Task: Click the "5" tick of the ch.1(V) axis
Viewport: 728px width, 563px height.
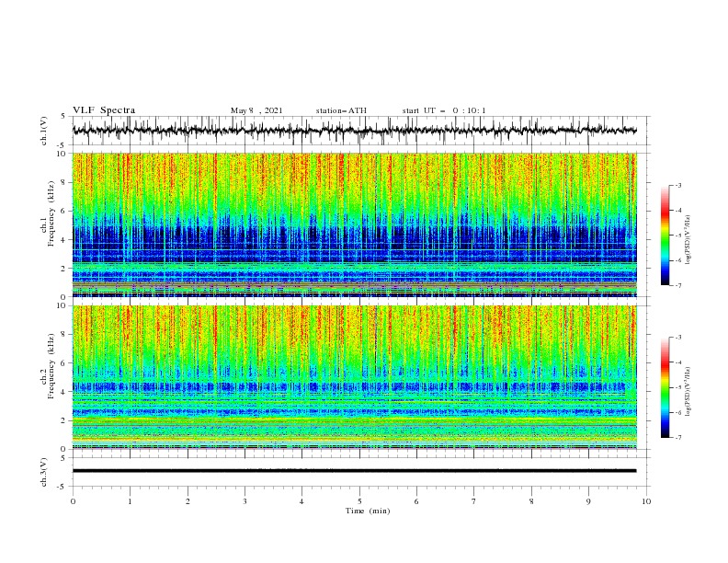Action: click(63, 116)
